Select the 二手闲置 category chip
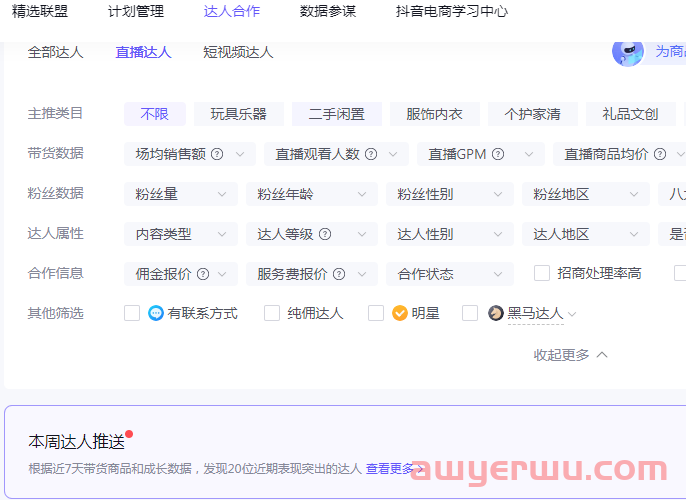This screenshot has width=686, height=500. pyautogui.click(x=337, y=114)
